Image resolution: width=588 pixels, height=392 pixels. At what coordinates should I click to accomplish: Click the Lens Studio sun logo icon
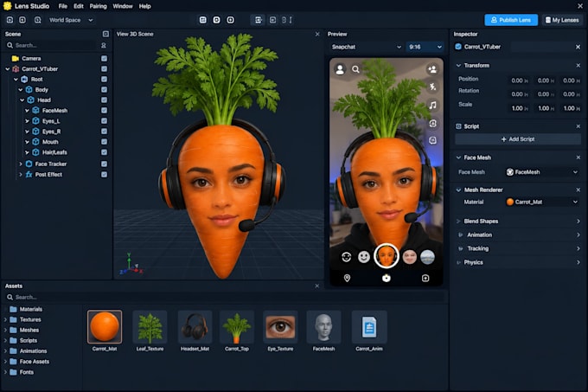(x=8, y=6)
